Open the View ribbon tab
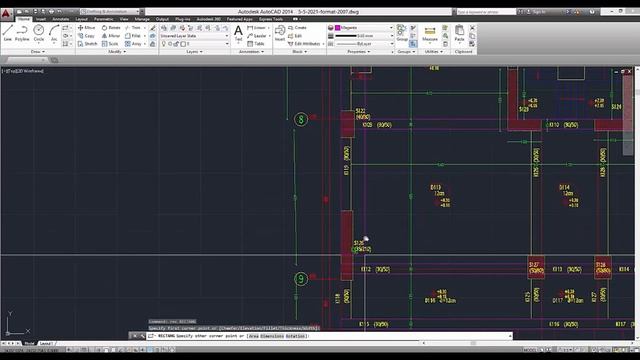Screen dimensions: 640x360 pyautogui.click(x=124, y=19)
